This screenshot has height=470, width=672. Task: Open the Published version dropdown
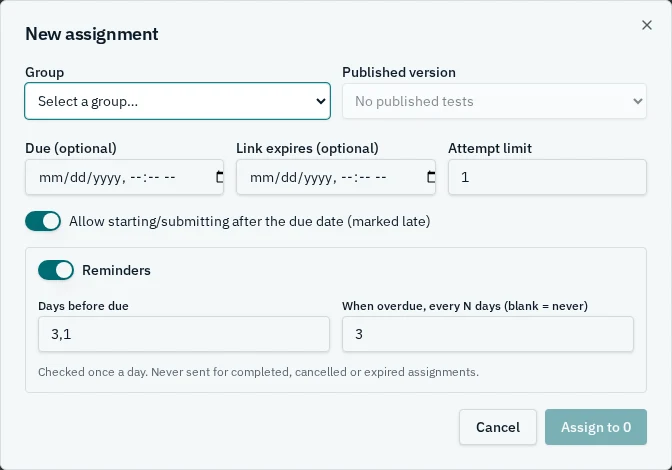(x=494, y=101)
